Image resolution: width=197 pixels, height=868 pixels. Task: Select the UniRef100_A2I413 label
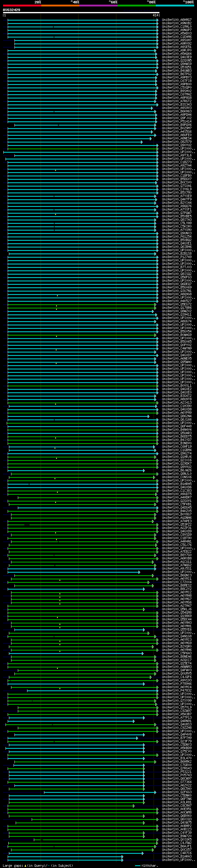coord(177,403)
